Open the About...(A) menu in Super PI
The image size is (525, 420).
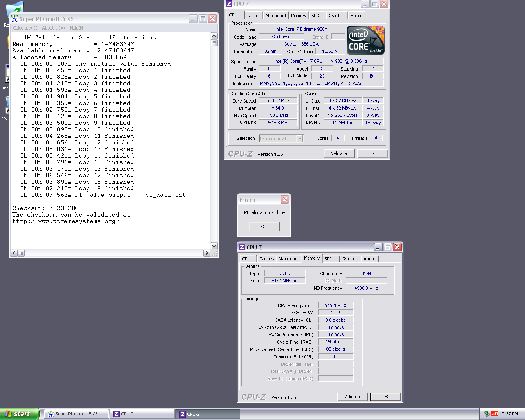[53, 28]
